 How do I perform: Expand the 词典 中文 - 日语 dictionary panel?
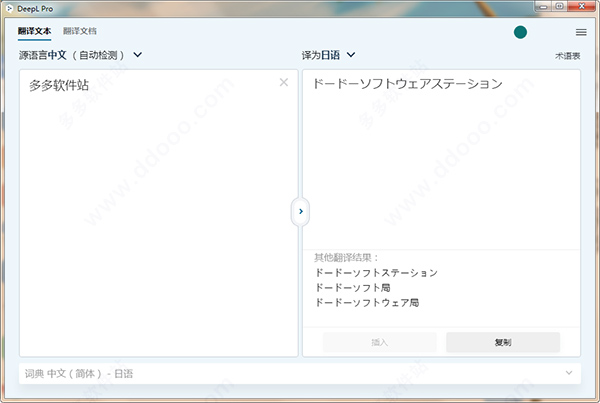point(300,374)
